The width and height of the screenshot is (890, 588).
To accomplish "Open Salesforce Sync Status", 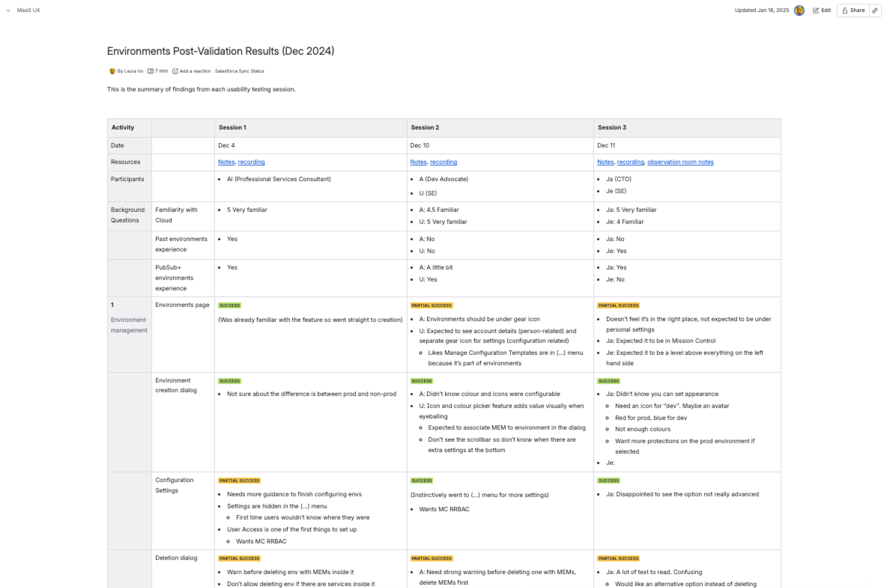I will [239, 71].
